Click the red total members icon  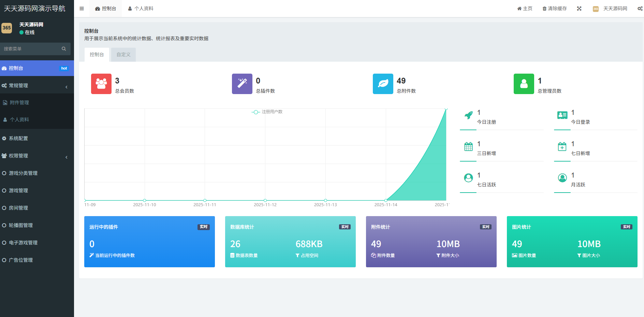coord(101,84)
